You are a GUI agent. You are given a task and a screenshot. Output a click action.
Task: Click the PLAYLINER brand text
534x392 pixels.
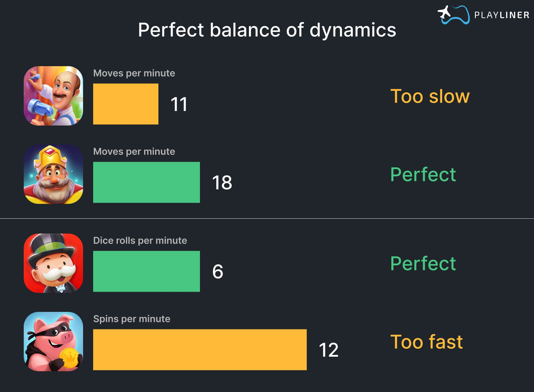click(502, 15)
